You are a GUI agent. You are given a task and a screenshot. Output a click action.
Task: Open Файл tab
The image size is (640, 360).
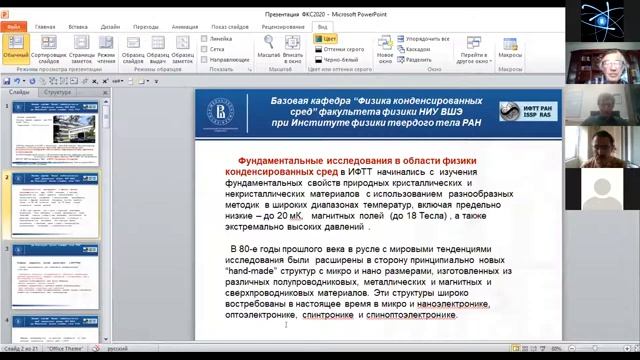pos(13,27)
